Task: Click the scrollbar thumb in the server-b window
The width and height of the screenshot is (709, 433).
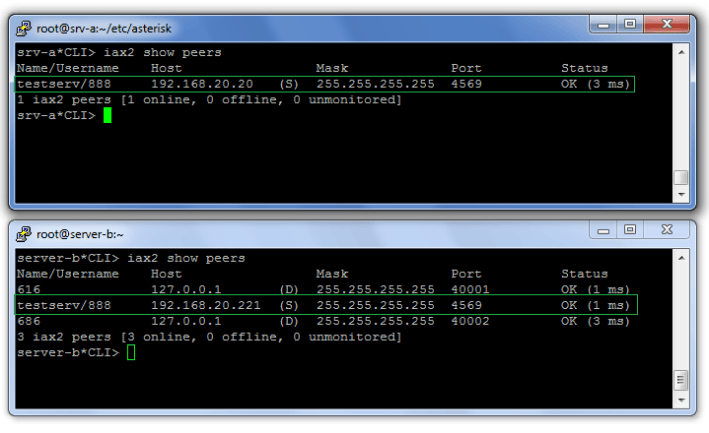Action: pos(681,380)
